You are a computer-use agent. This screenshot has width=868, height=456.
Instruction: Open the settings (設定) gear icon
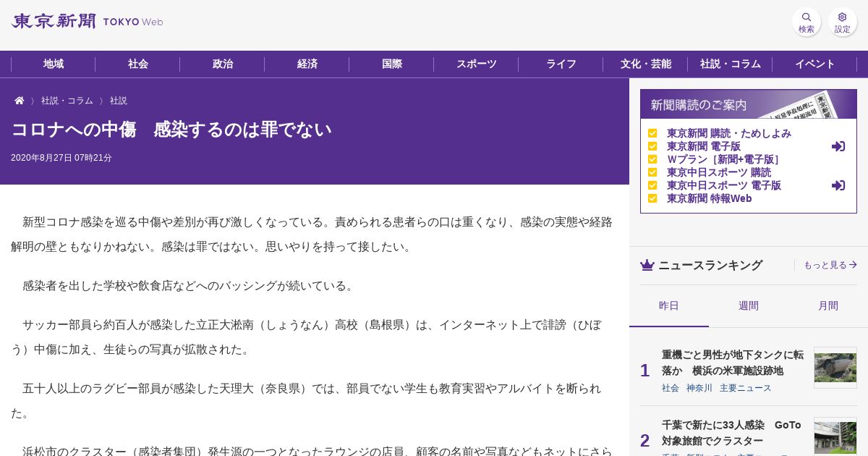(843, 22)
